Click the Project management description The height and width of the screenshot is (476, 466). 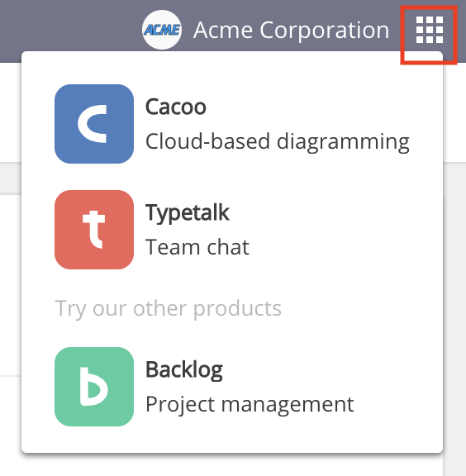(250, 405)
